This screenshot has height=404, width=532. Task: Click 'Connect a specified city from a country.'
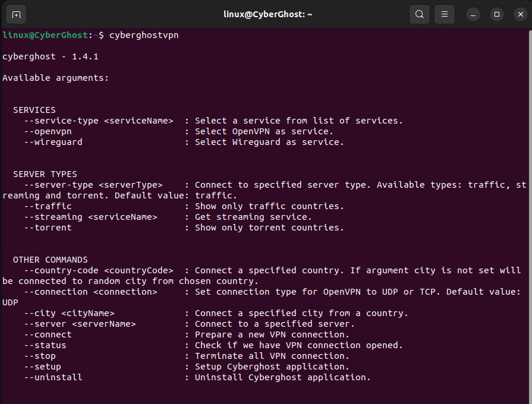click(301, 313)
